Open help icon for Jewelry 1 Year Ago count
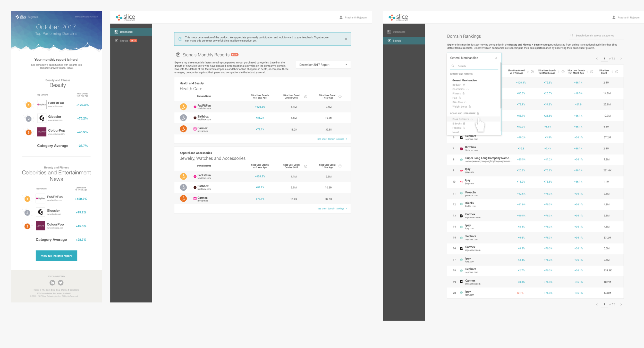Screen dimensions: 644x348 click(340, 166)
